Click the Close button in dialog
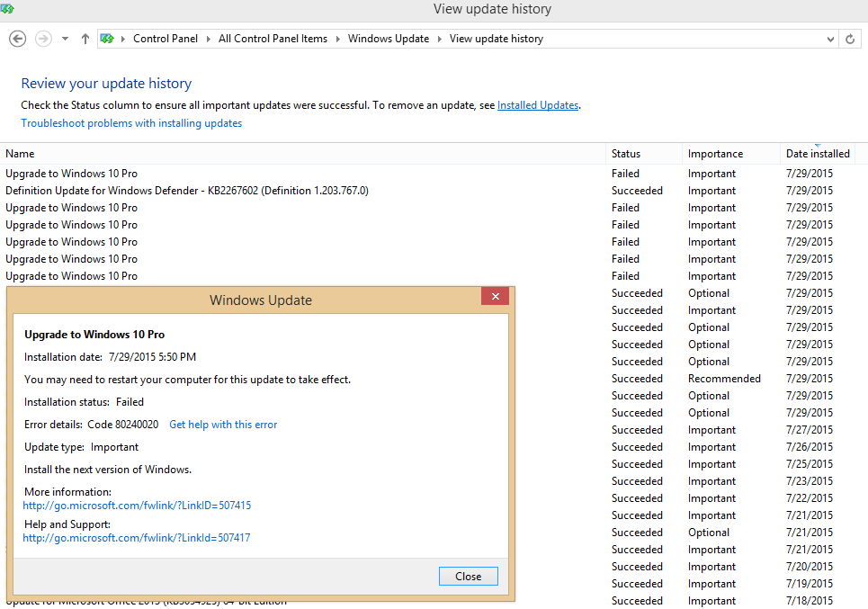 click(469, 577)
